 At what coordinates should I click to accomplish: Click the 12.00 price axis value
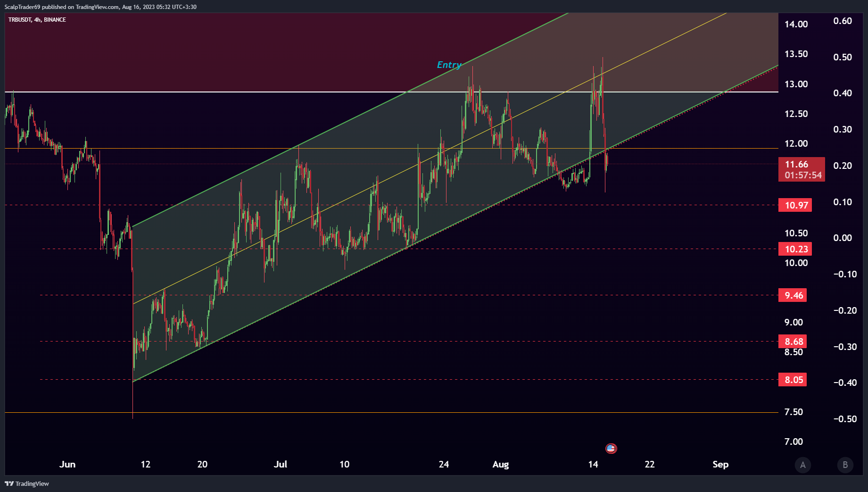pyautogui.click(x=796, y=143)
